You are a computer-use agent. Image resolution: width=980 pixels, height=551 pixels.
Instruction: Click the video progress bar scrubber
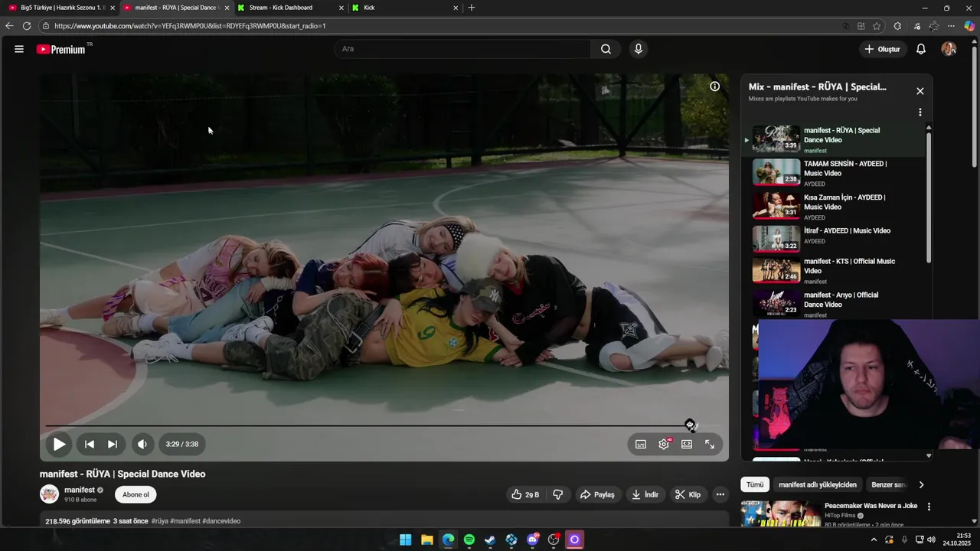[690, 425]
